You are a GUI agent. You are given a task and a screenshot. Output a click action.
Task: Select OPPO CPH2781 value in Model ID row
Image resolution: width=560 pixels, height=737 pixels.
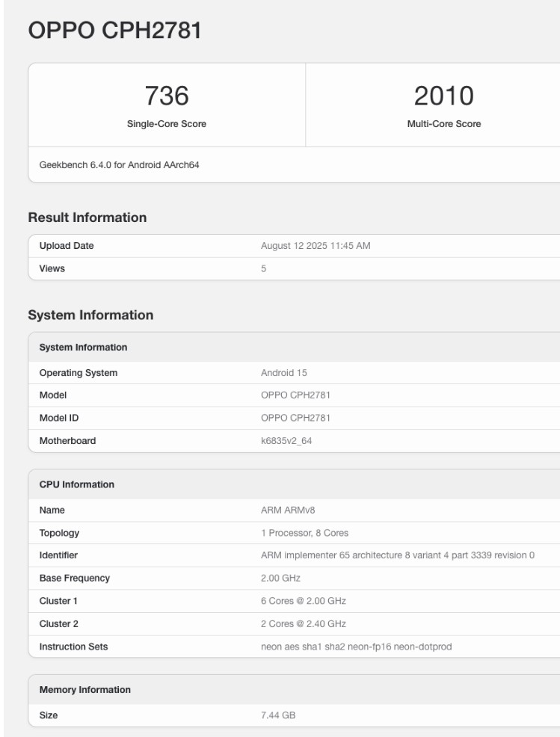point(296,418)
